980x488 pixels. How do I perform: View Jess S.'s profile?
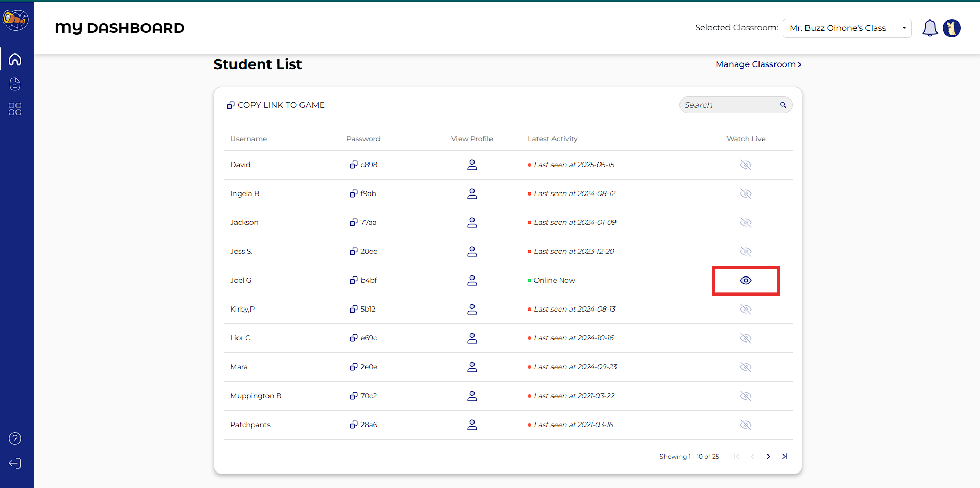pos(472,251)
